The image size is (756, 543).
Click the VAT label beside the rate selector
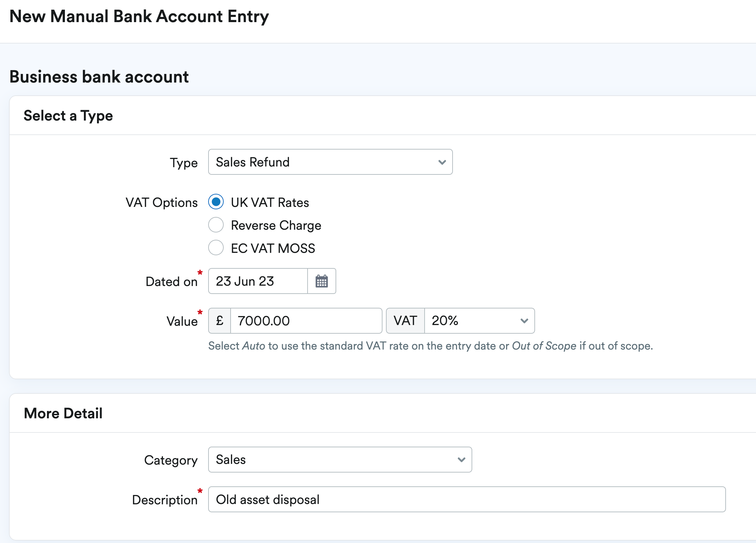coord(405,321)
